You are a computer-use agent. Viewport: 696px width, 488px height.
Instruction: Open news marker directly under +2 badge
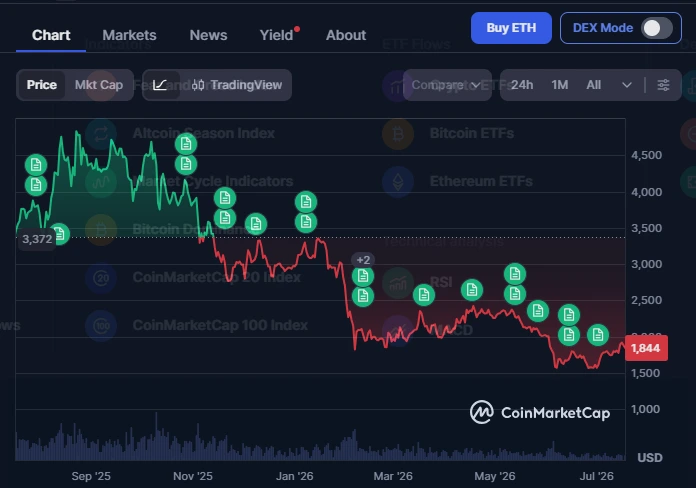(363, 276)
